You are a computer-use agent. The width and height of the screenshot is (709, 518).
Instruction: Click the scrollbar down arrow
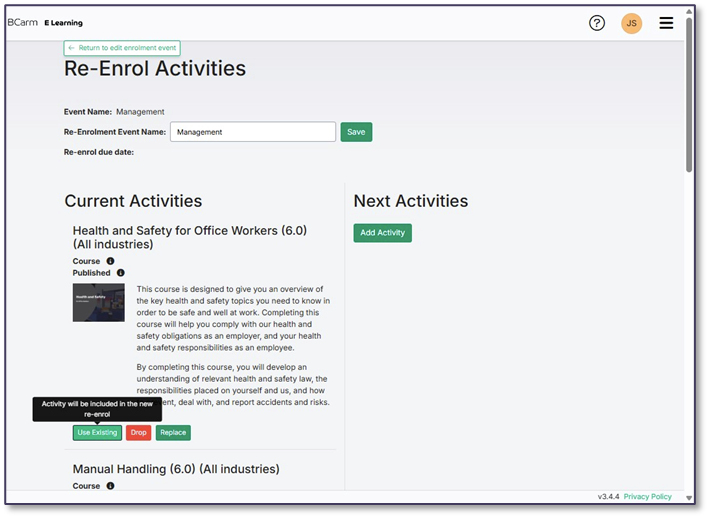689,496
